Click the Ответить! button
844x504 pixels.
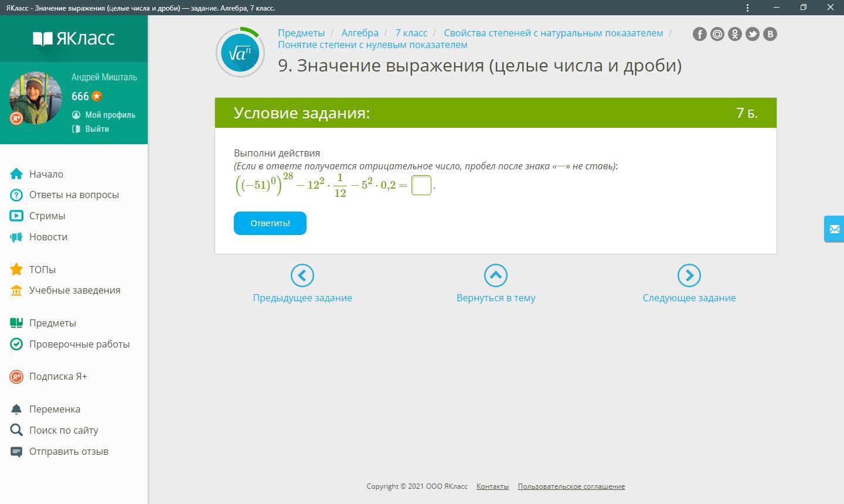270,223
